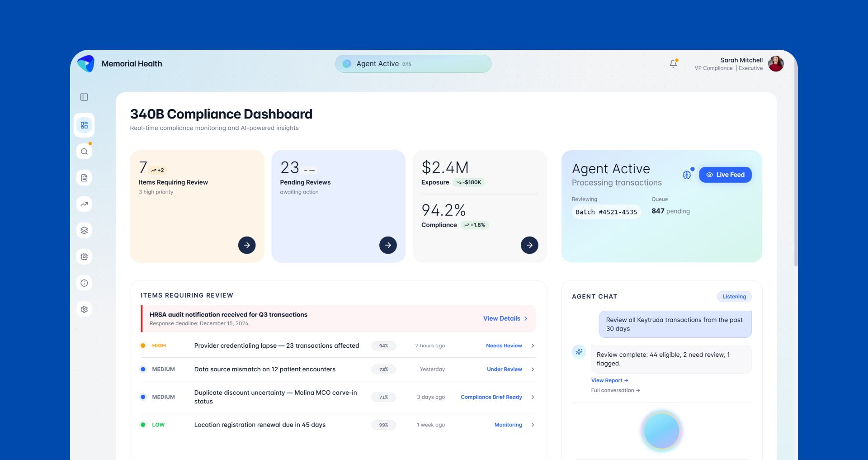This screenshot has width=868, height=460.
Task: Click the Memorial Health logo icon
Action: coord(86,64)
